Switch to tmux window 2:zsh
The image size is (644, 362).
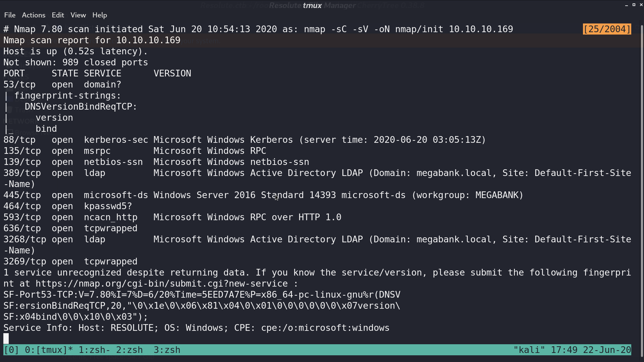click(129, 350)
